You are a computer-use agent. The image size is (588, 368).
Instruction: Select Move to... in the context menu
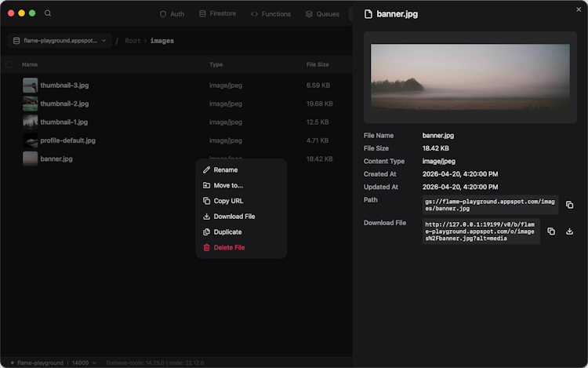pos(228,185)
